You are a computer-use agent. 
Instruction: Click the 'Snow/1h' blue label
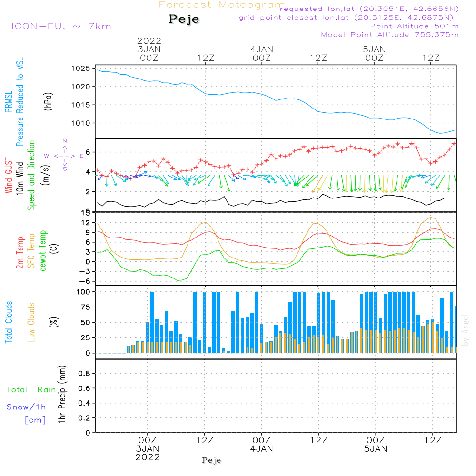tap(26, 407)
